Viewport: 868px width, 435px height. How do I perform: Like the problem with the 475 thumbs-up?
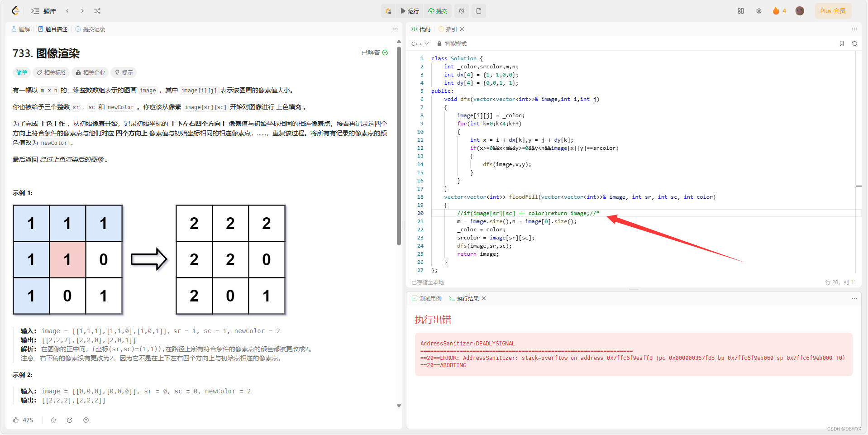coord(23,420)
